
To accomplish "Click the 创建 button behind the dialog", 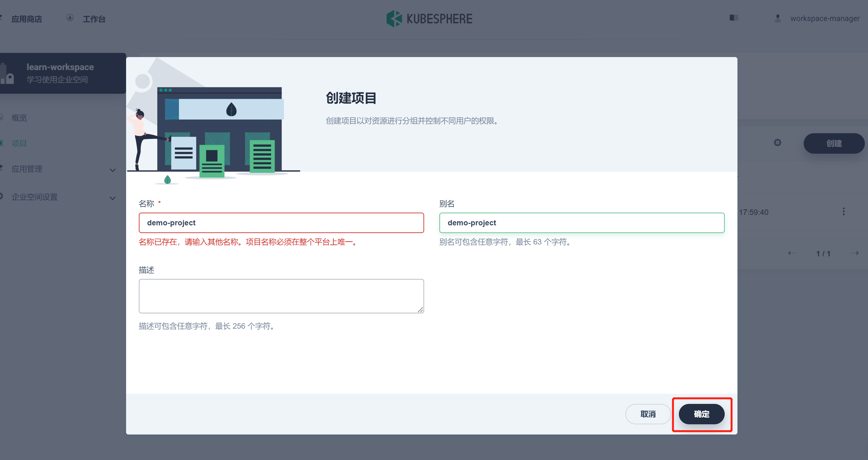I will click(x=834, y=143).
